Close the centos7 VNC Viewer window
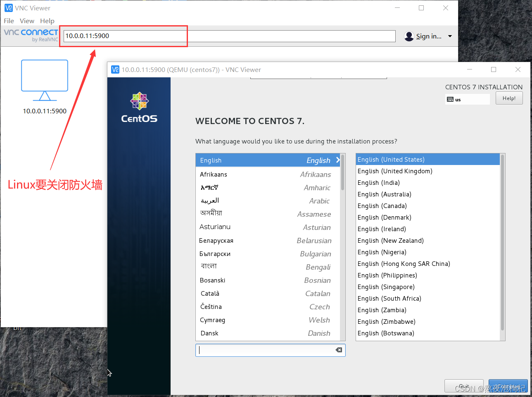Viewport: 532px width, 397px height. point(518,69)
